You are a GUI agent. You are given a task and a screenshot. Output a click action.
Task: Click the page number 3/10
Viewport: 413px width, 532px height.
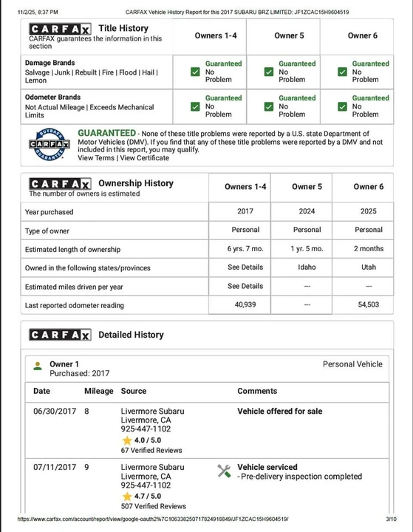392,519
